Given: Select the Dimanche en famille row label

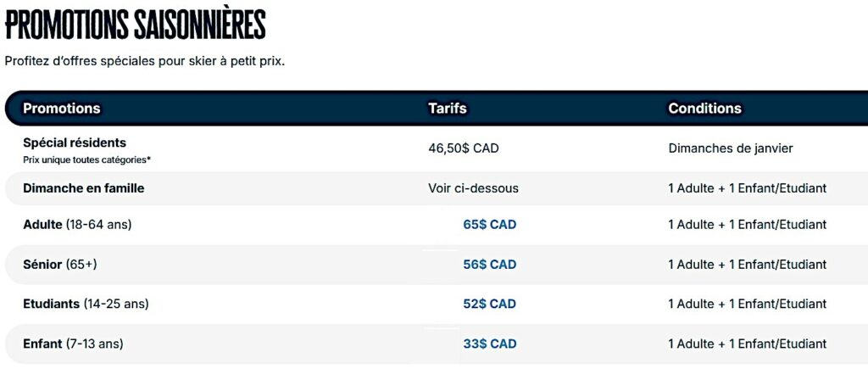Looking at the screenshot, I should (x=83, y=188).
